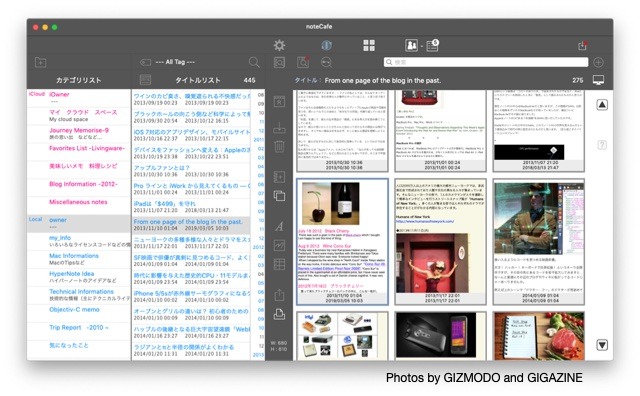Select thumbnail of black smartphone device

point(440,336)
